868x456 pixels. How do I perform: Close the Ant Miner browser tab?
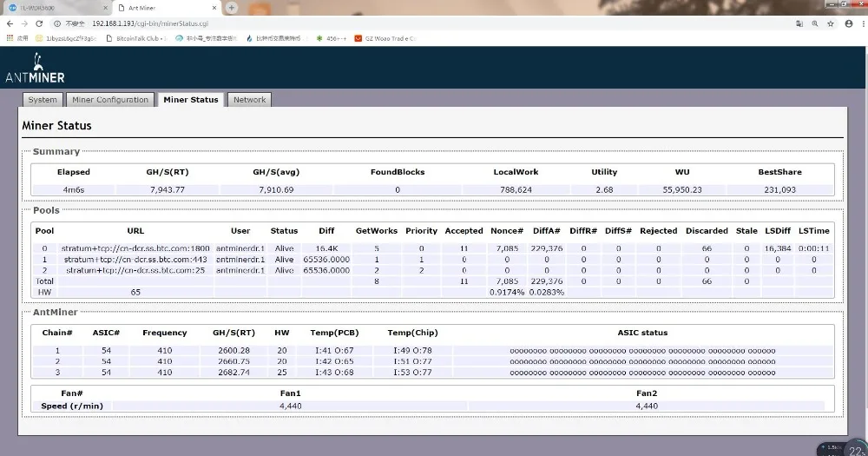(x=214, y=8)
